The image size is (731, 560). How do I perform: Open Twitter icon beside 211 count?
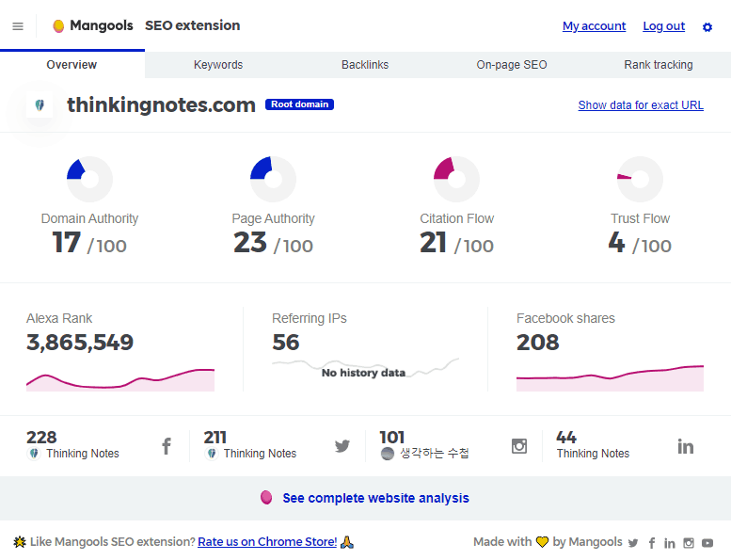[342, 446]
